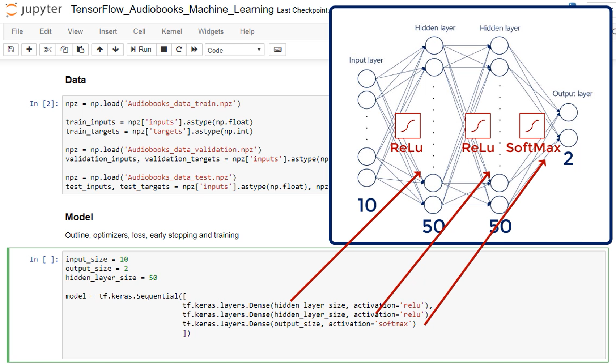
Task: Click the train_targets assignment line
Action: (159, 131)
